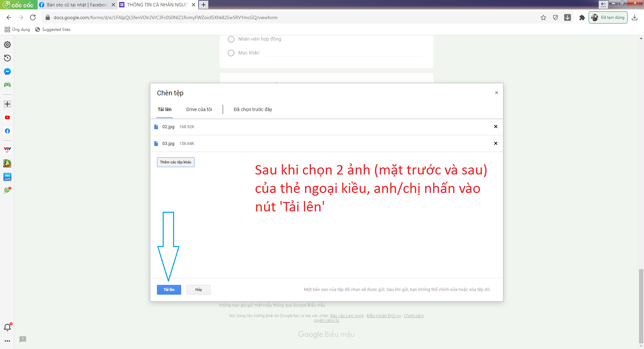
Task: Open the Báo cáo Lạm dụng link
Action: tap(347, 316)
